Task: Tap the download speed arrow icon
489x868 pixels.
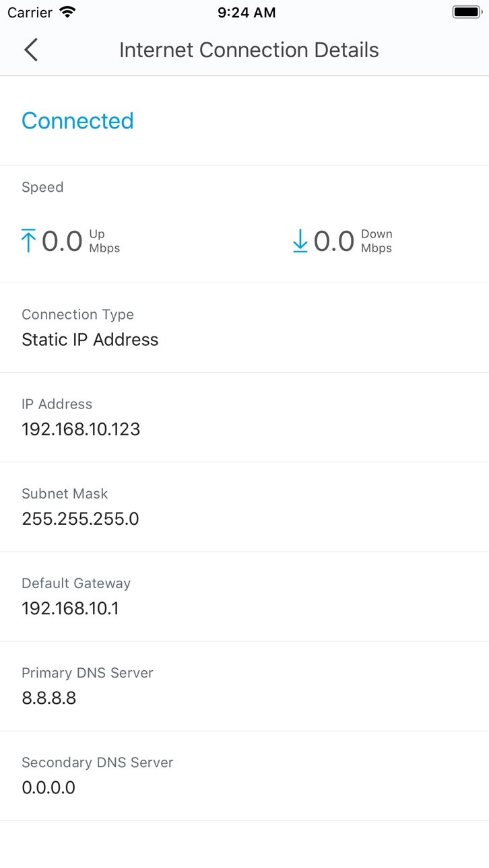Action: tap(300, 240)
